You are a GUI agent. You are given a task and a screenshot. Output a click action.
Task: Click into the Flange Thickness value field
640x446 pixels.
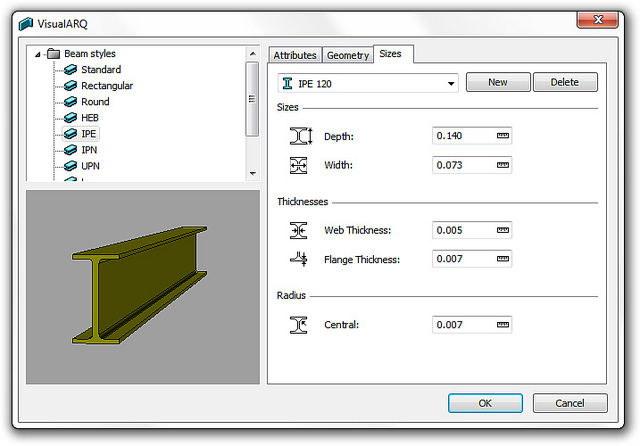point(463,259)
